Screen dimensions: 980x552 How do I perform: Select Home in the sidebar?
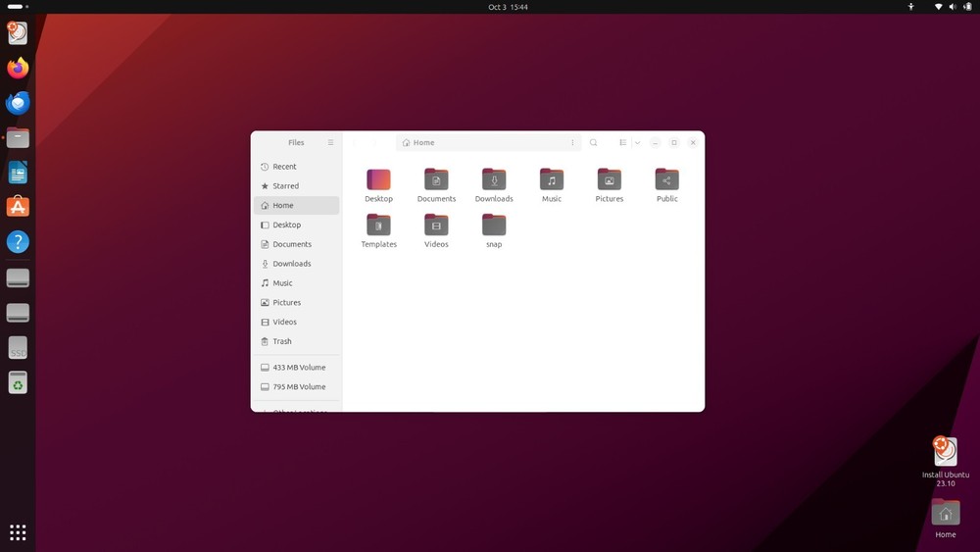(x=296, y=206)
